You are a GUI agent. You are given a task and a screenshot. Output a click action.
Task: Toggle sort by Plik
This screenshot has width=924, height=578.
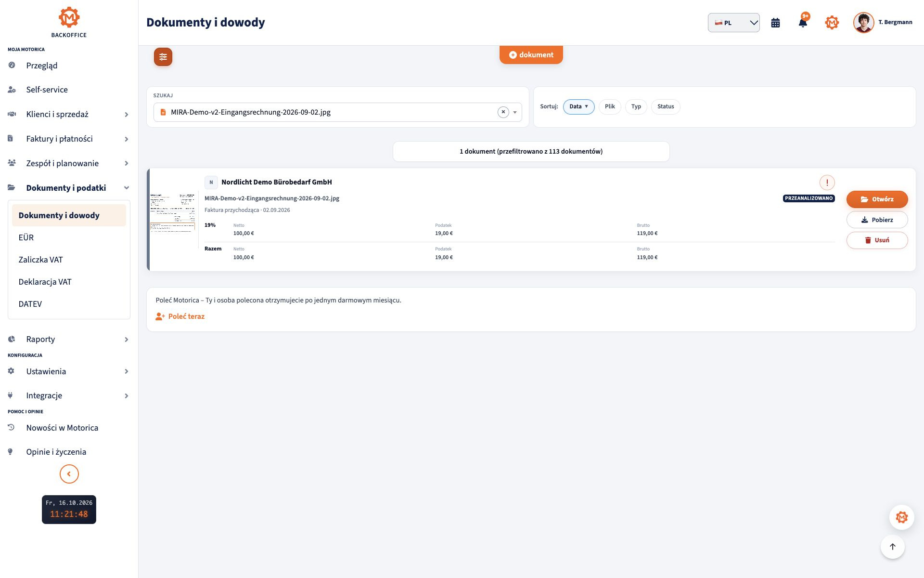click(x=610, y=106)
